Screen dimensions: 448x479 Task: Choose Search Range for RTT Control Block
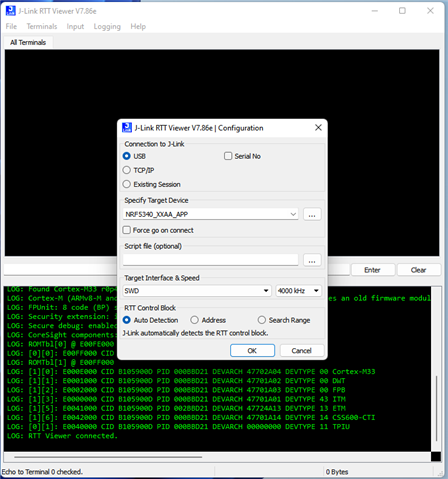point(262,320)
